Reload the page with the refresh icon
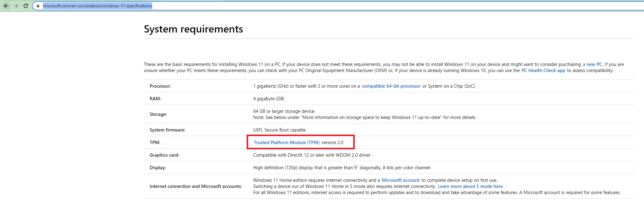The image size is (644, 210). point(26,6)
